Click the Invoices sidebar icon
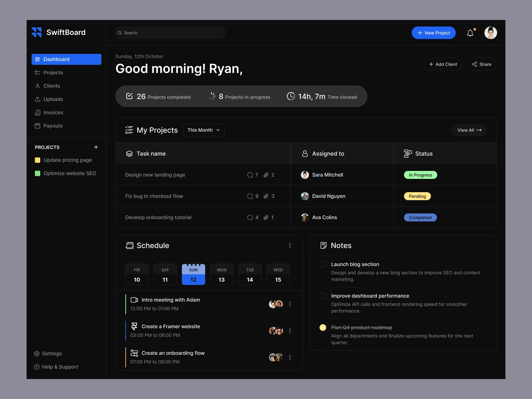 (37, 112)
